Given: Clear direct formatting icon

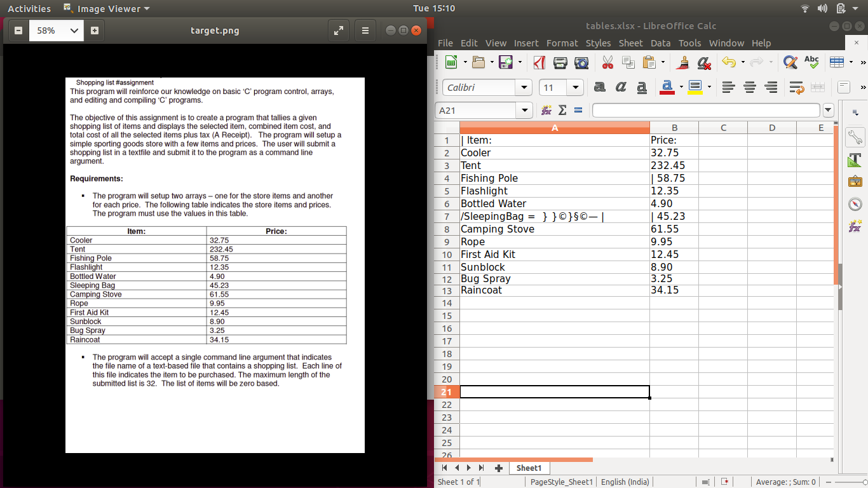Looking at the screenshot, I should pyautogui.click(x=703, y=62).
